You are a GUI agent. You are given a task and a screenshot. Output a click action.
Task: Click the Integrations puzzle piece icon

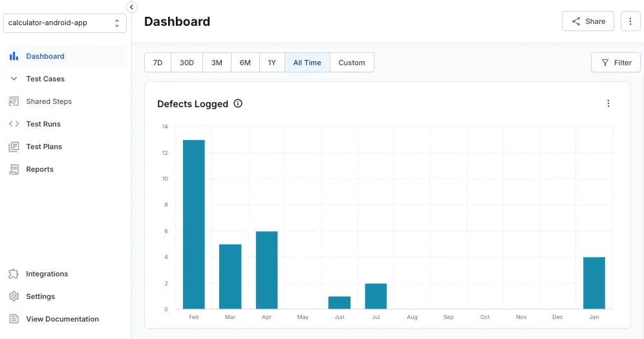click(14, 274)
